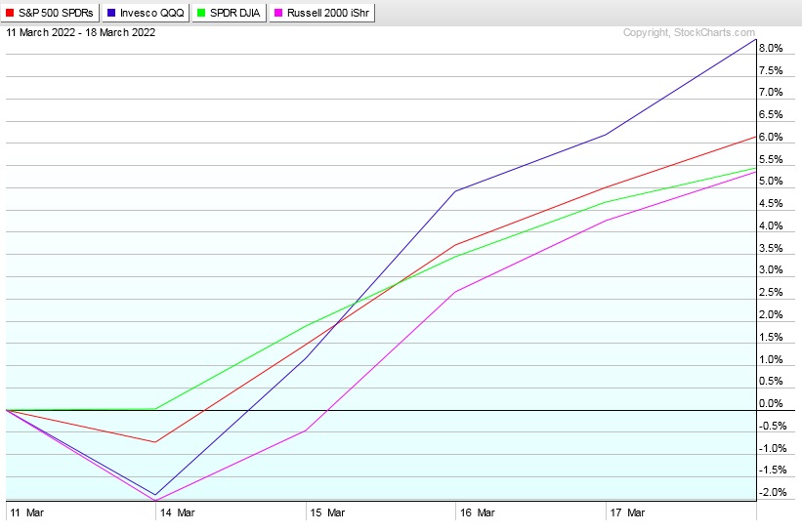Click the '17 Mar' x-axis label
The image size is (802, 532).
point(627,512)
